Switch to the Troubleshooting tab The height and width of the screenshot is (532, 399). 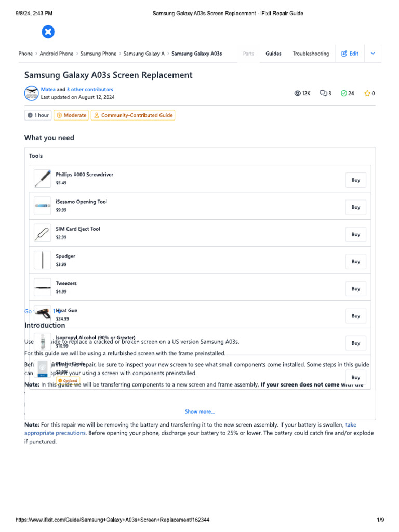coord(311,54)
